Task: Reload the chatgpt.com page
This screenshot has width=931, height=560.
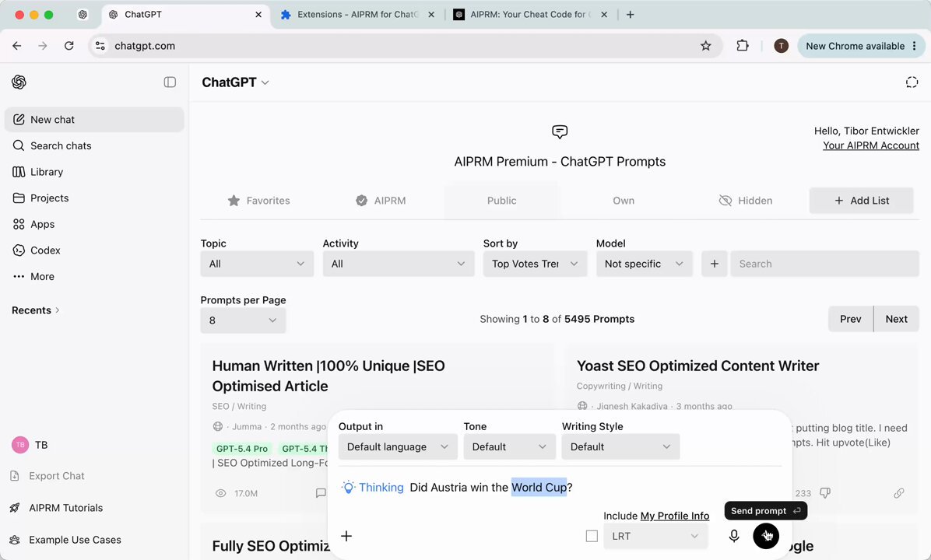Action: point(69,46)
